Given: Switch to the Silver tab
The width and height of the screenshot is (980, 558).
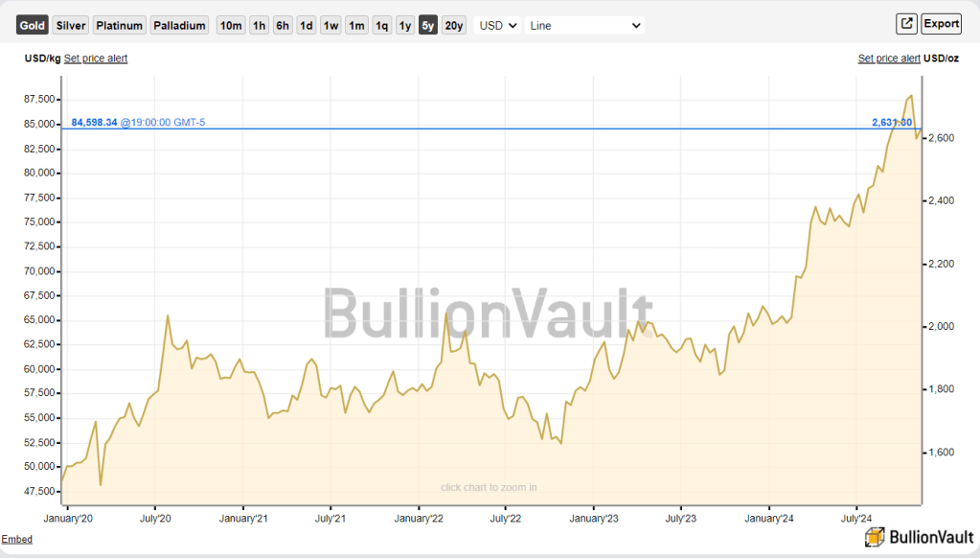Looking at the screenshot, I should 71,26.
